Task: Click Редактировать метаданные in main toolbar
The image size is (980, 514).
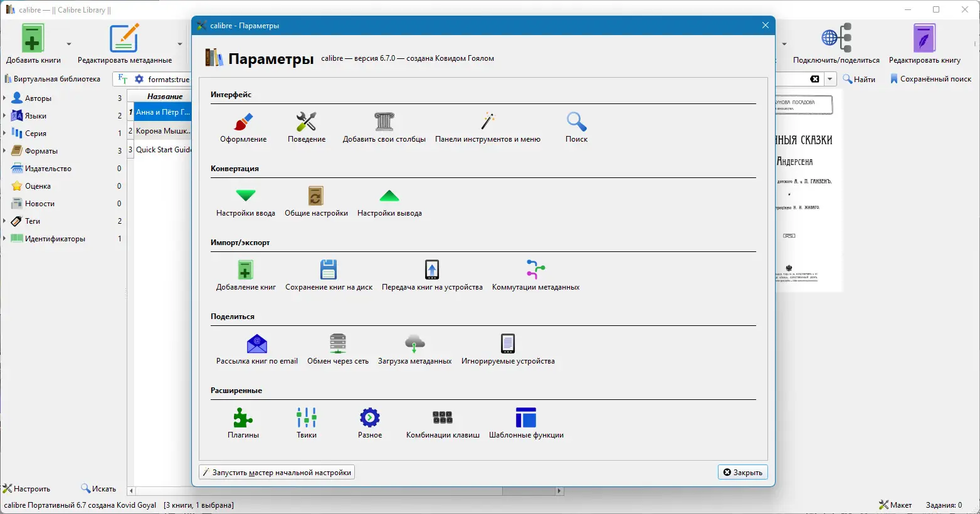Action: coord(125,44)
